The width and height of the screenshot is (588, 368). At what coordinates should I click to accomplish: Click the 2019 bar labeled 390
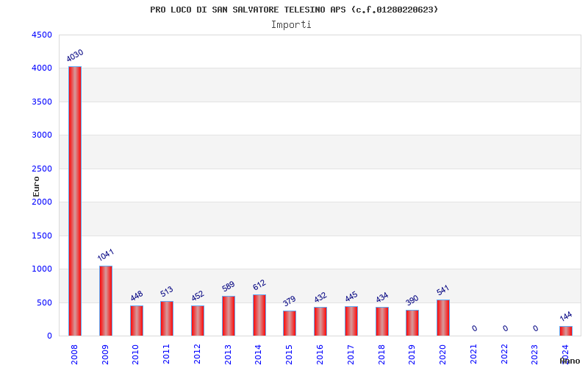click(412, 323)
